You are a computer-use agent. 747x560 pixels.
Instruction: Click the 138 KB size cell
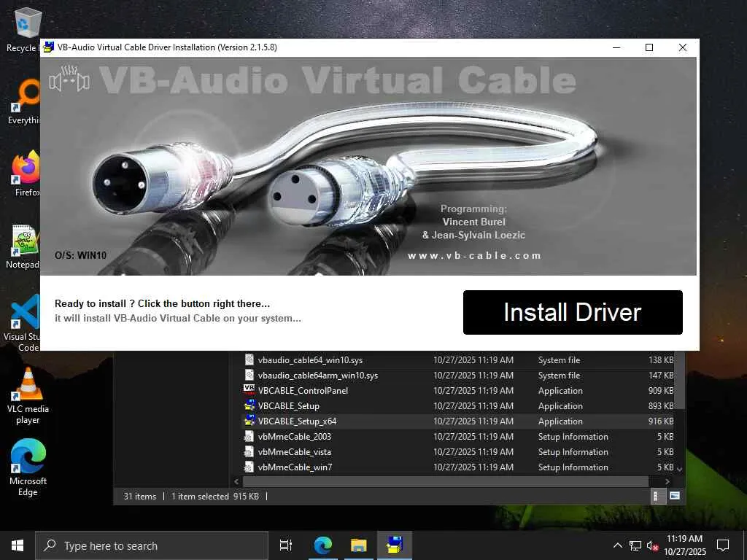click(x=661, y=360)
